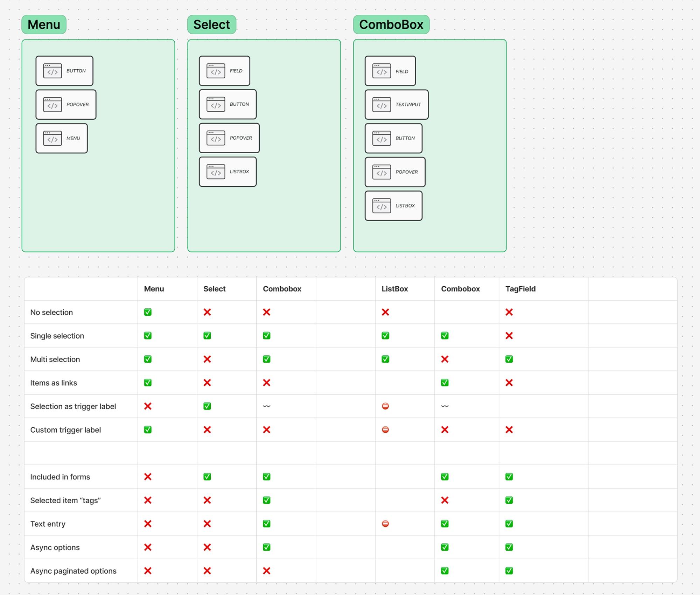Click TagField green check in Text entry row
Viewport: 700px width, 595px height.
pos(509,524)
